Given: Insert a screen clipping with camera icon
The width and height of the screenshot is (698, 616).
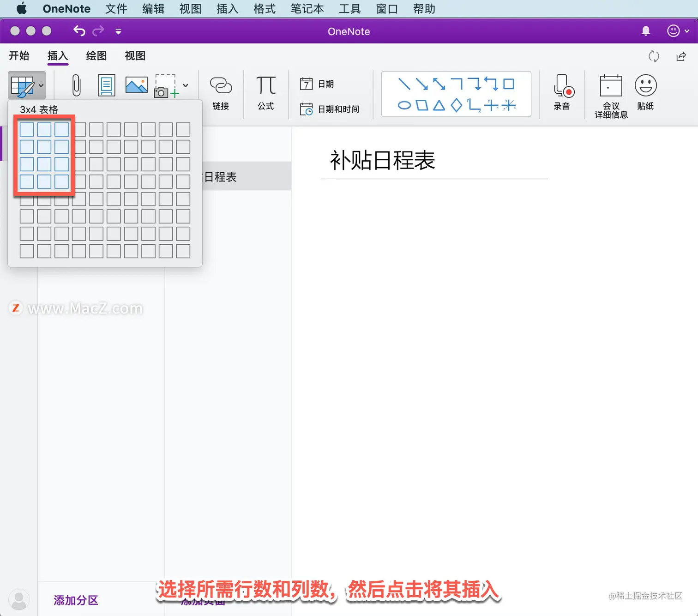Looking at the screenshot, I should [x=165, y=86].
